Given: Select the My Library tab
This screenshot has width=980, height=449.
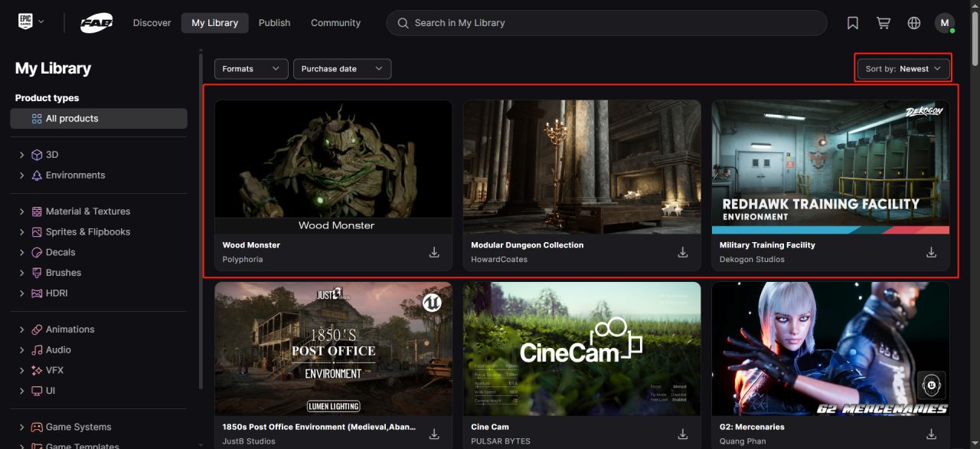Looking at the screenshot, I should coord(214,23).
